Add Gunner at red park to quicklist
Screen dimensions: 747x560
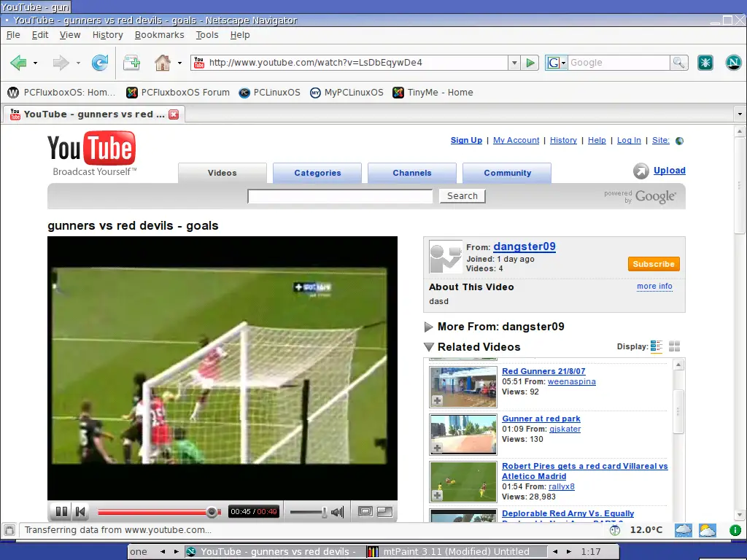(x=437, y=448)
